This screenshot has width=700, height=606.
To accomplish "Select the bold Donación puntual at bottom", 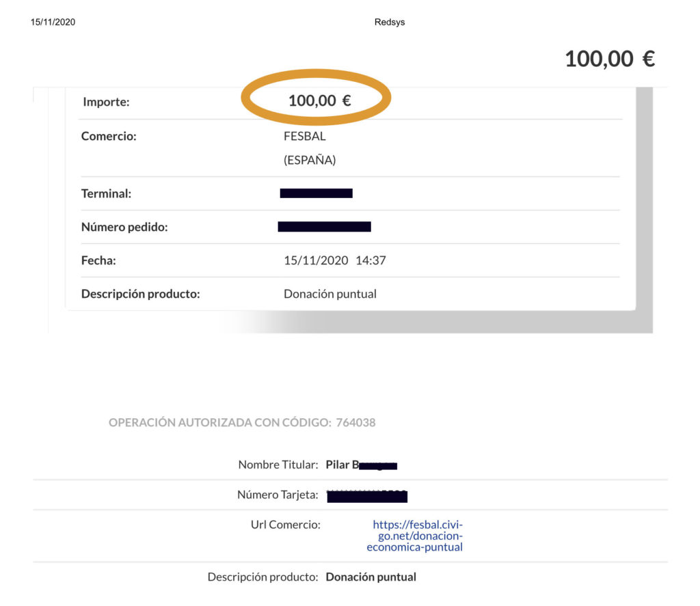I will tap(371, 577).
